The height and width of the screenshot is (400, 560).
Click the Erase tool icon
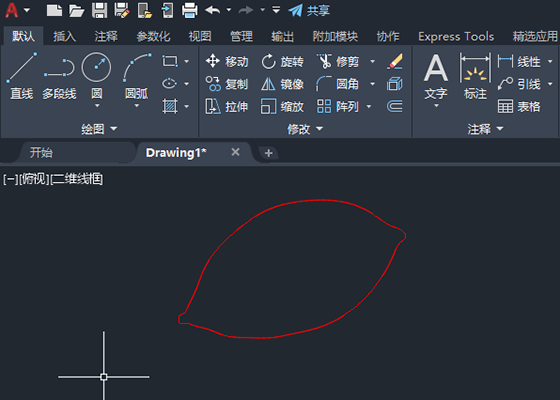(x=395, y=61)
